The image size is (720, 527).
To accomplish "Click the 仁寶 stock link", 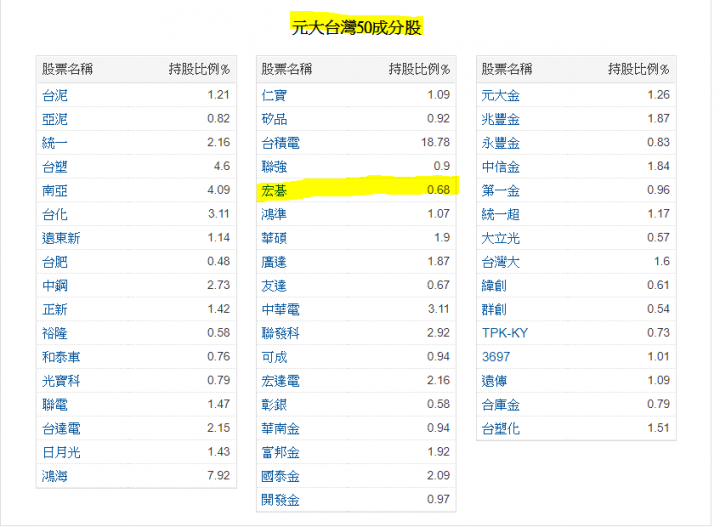I will pyautogui.click(x=274, y=95).
